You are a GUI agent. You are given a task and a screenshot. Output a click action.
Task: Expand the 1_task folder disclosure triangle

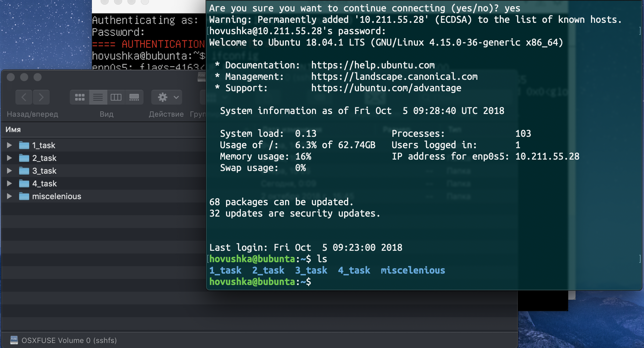point(9,145)
